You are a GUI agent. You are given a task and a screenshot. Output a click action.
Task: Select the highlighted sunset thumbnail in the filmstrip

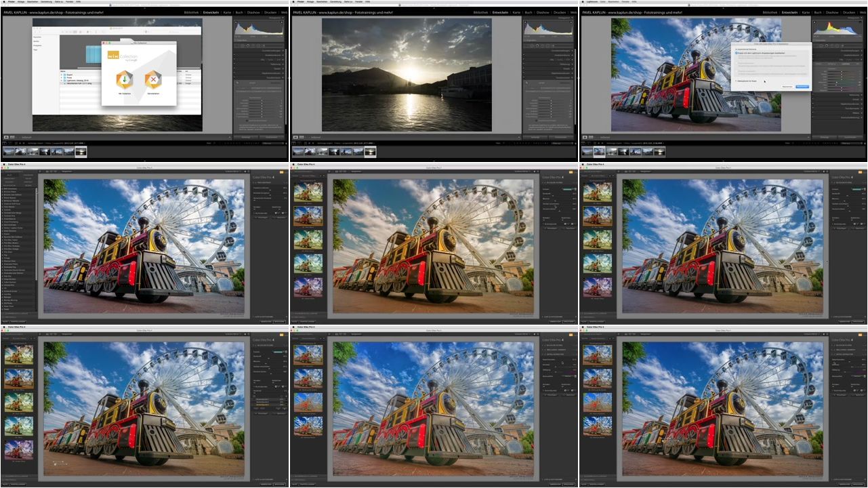click(x=370, y=152)
